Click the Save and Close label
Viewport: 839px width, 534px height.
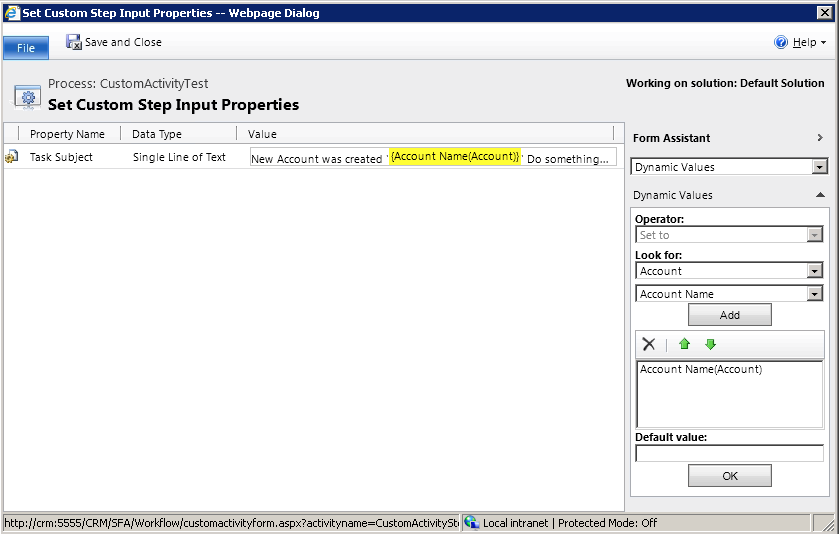(x=123, y=42)
